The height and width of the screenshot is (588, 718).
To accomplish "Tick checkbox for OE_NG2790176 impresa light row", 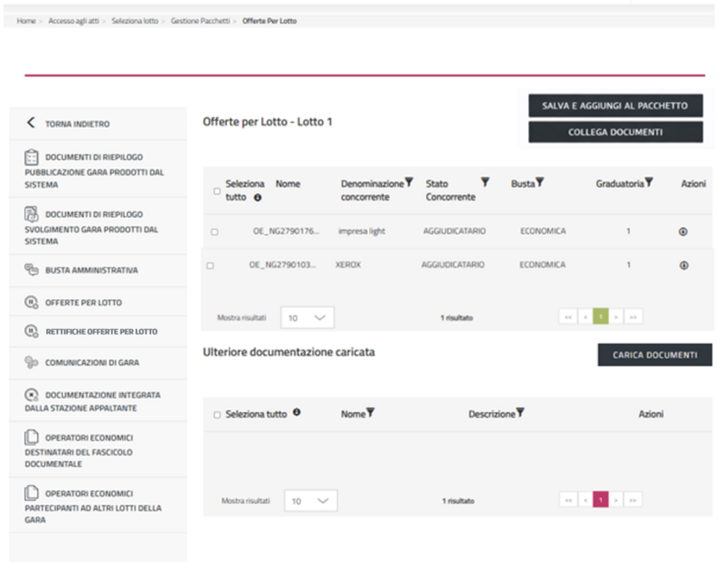I will (214, 232).
